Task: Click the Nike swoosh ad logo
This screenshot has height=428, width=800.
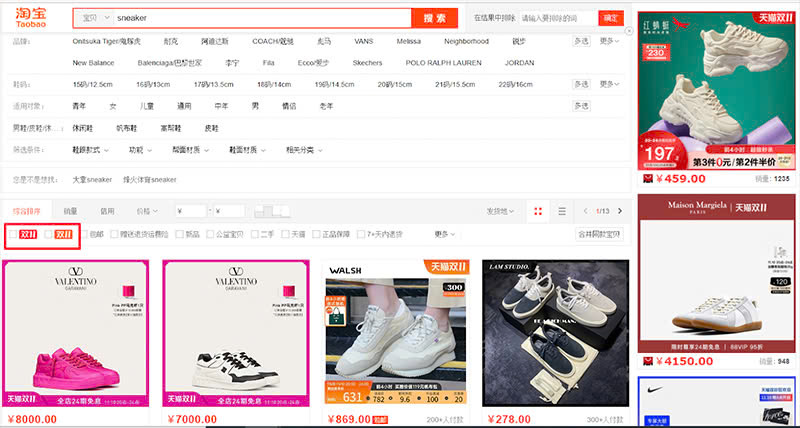Action: [655, 389]
